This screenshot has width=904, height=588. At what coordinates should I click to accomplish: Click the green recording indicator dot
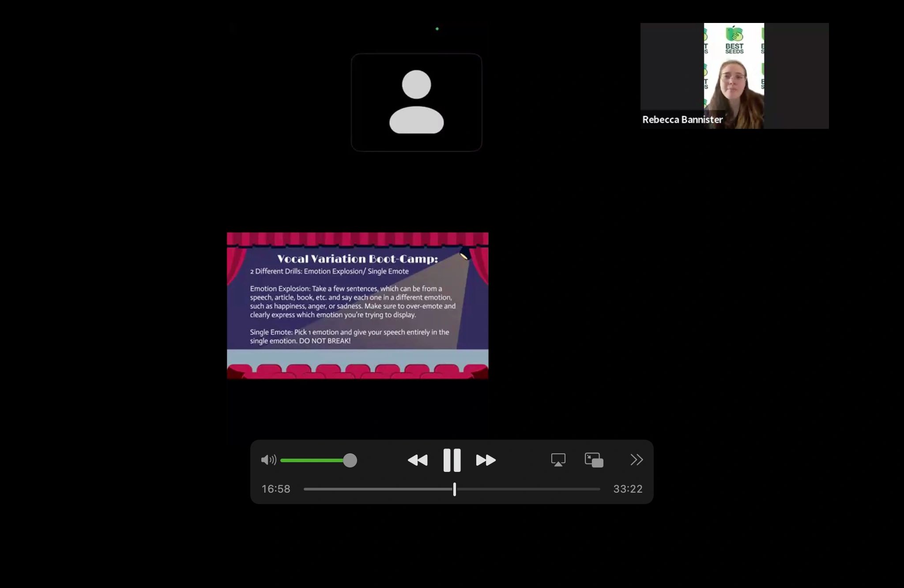pyautogui.click(x=437, y=28)
